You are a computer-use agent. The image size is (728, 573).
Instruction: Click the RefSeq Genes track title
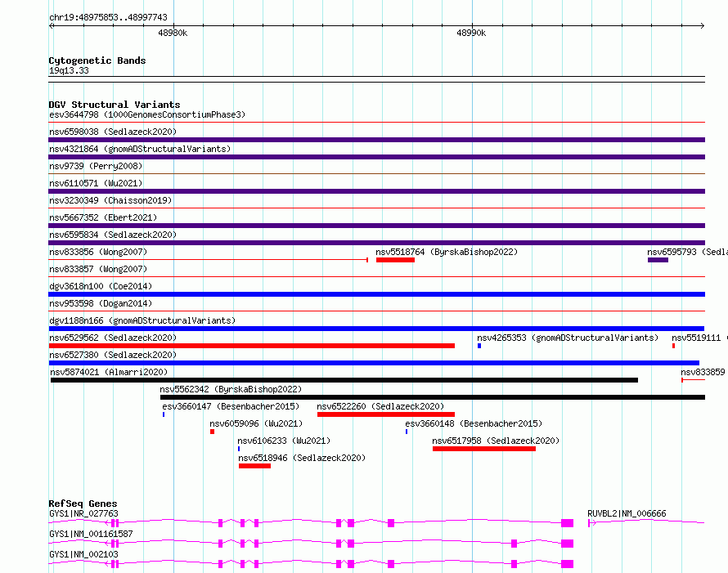coord(83,504)
